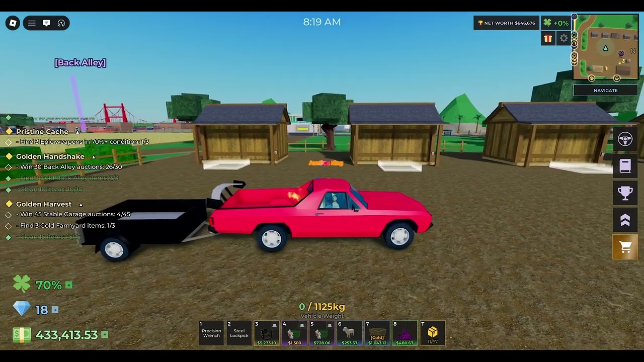Open the T inventory box 11/67
This screenshot has height=362, width=644.
pyautogui.click(x=433, y=333)
